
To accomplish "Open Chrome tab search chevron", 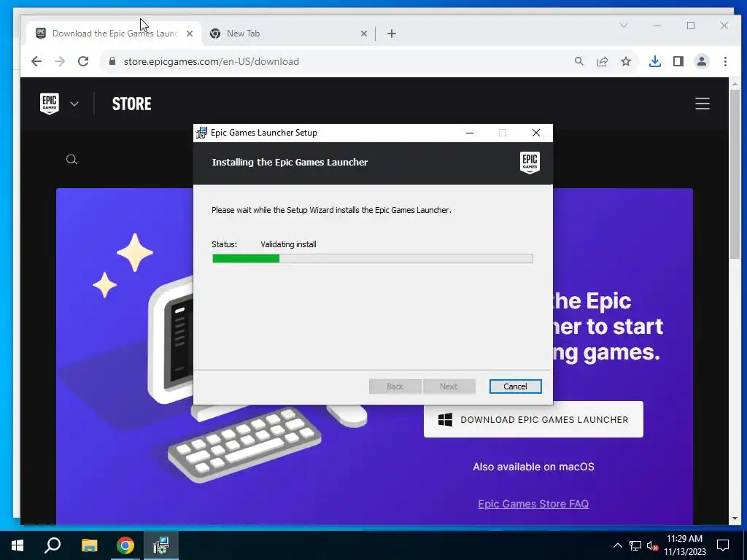I will [x=624, y=26].
